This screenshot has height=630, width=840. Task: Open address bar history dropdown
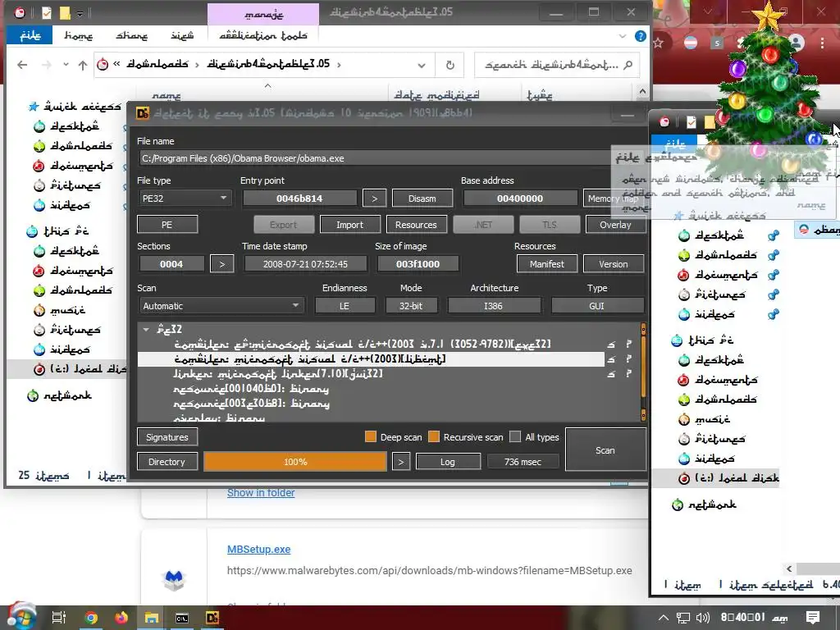point(422,65)
